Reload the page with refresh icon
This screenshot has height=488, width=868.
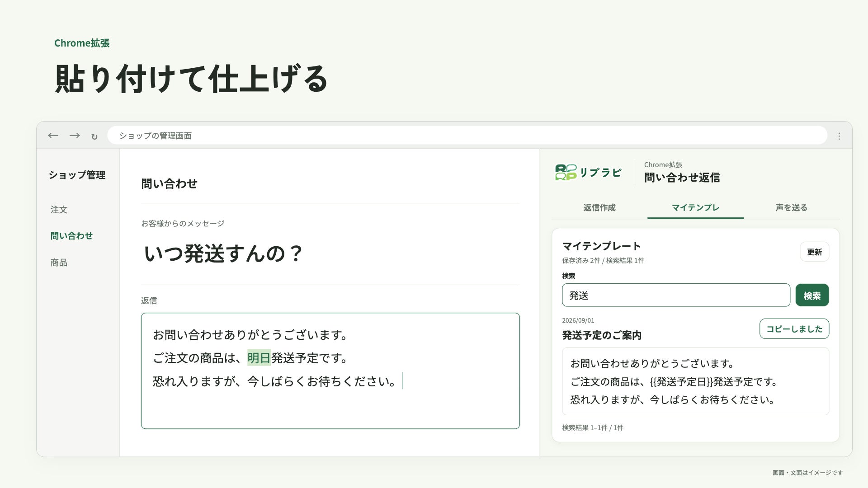pos(94,136)
